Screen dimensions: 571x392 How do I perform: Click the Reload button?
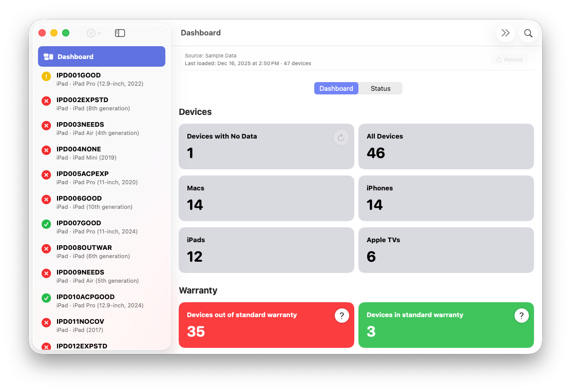(x=509, y=59)
